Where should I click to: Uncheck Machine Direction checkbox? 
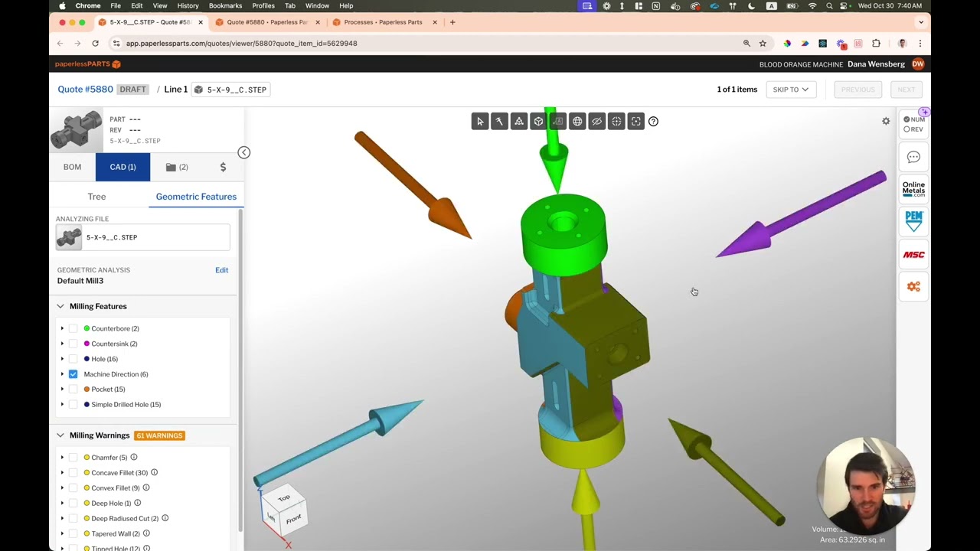[73, 374]
